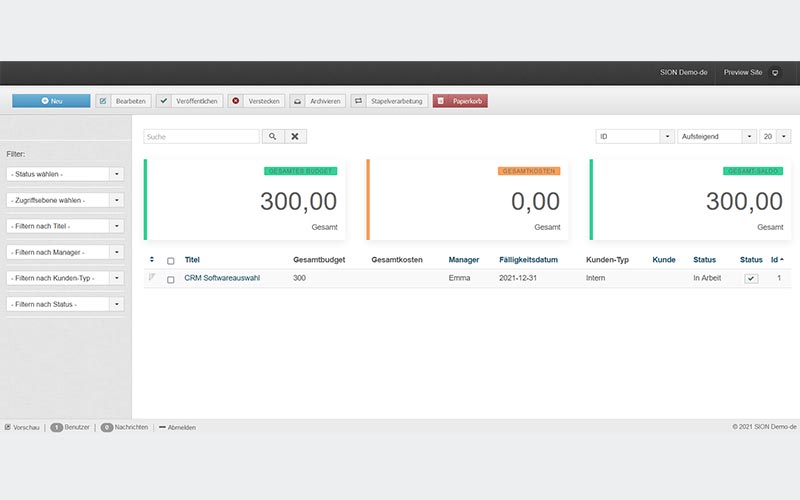Sort by the Kunde column header

coord(664,260)
